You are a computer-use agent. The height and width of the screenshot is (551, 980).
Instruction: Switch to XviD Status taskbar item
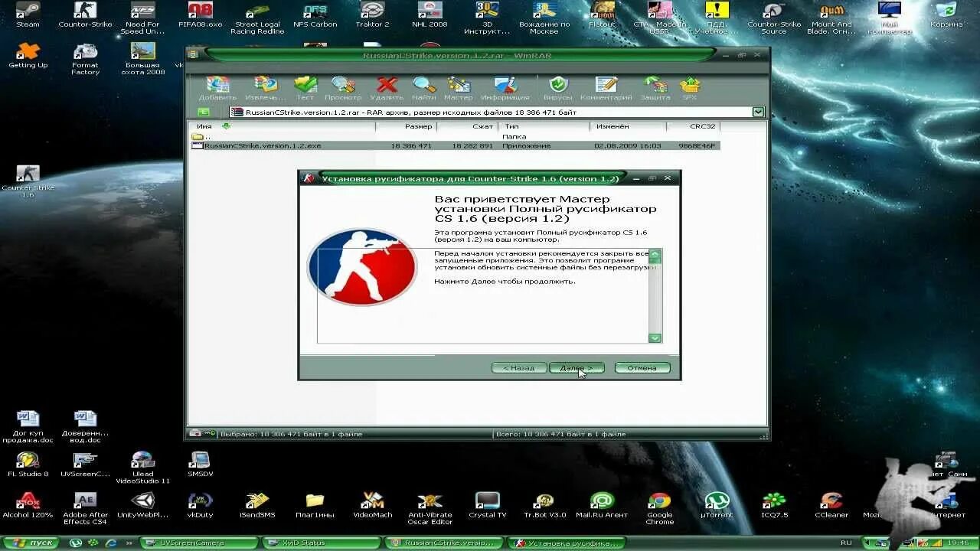click(x=321, y=543)
